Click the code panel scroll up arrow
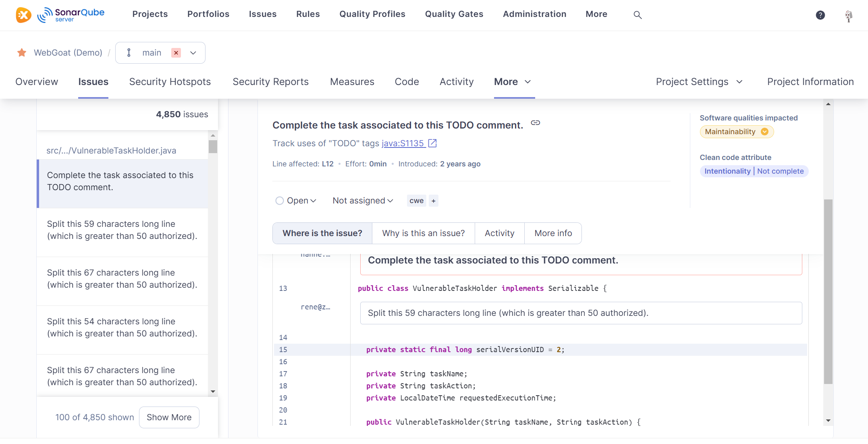This screenshot has height=444, width=868. (x=828, y=104)
